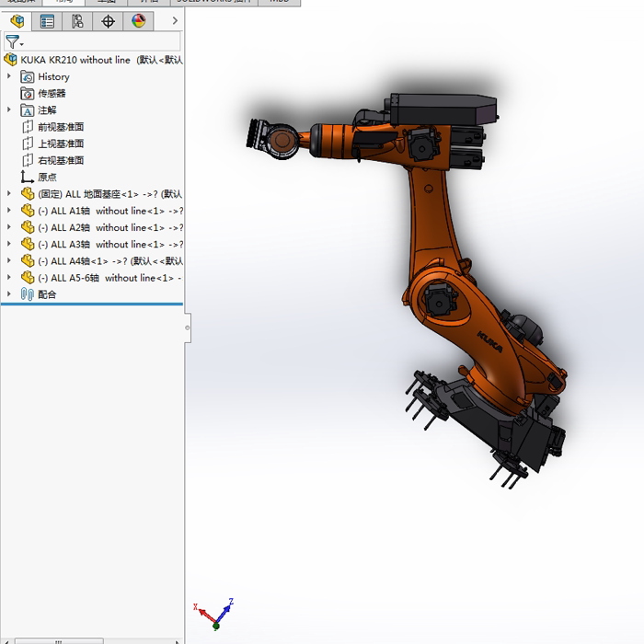This screenshot has width=644, height=644.
Task: Open the FeatureManager design tree tab
Action: point(17,21)
